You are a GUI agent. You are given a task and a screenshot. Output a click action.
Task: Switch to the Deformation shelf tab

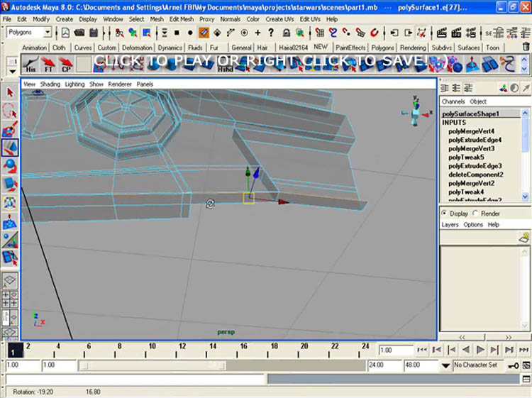tap(137, 48)
